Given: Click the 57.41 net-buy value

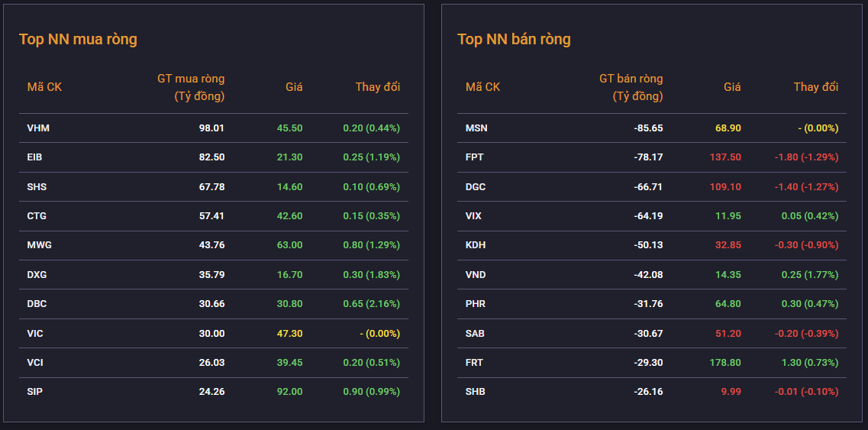Looking at the screenshot, I should point(212,216).
